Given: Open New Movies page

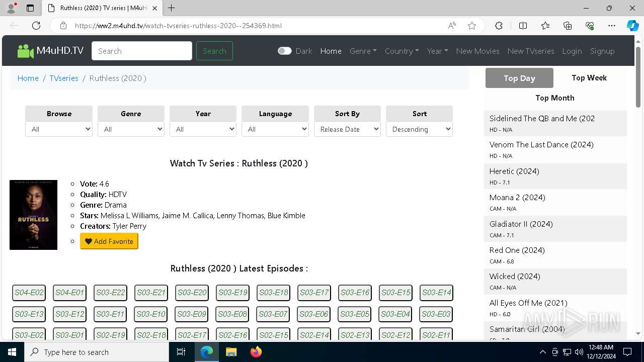Looking at the screenshot, I should pos(478,51).
